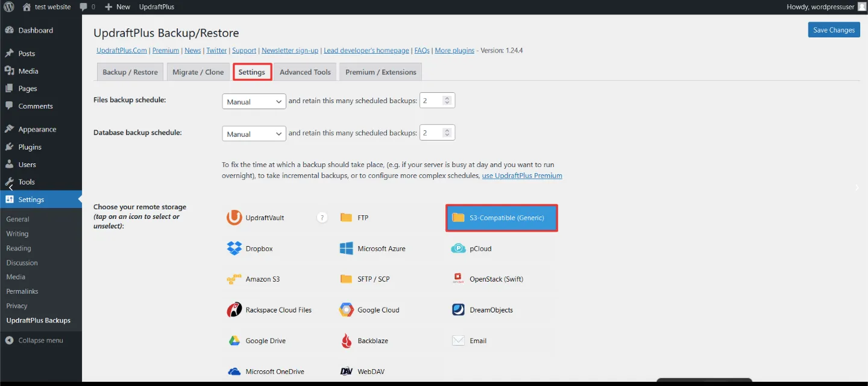
Task: Switch to the Migrate / Clone tab
Action: click(198, 72)
